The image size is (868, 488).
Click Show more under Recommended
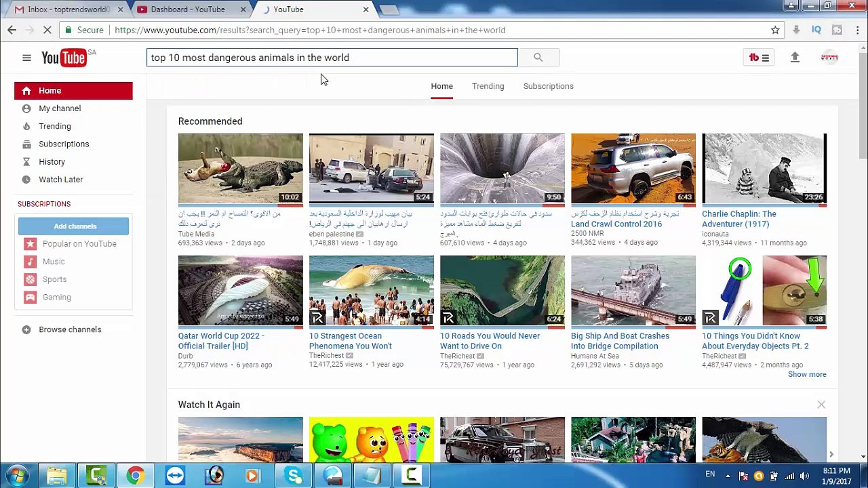(807, 374)
